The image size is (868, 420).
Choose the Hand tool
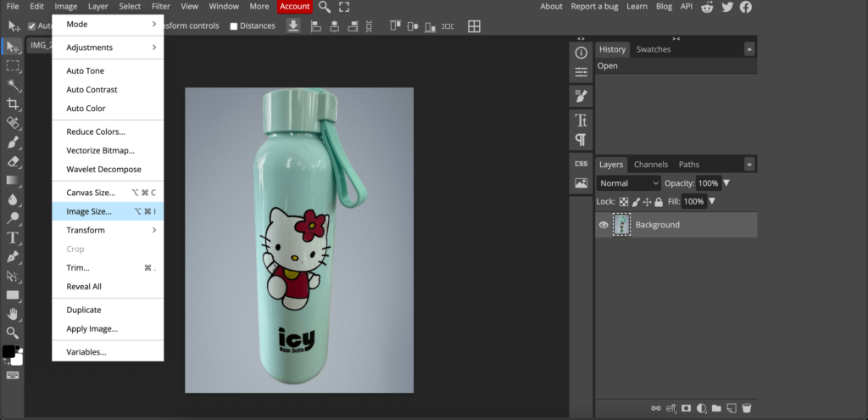13,314
